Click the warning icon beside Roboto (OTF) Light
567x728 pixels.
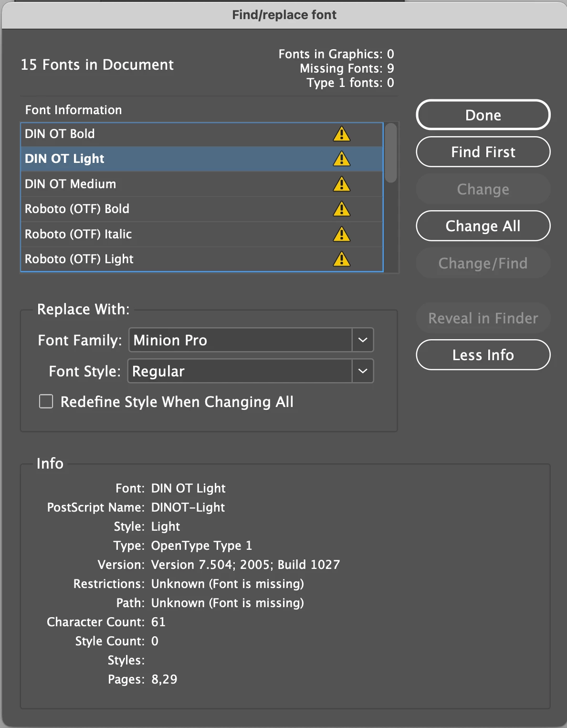coord(342,259)
